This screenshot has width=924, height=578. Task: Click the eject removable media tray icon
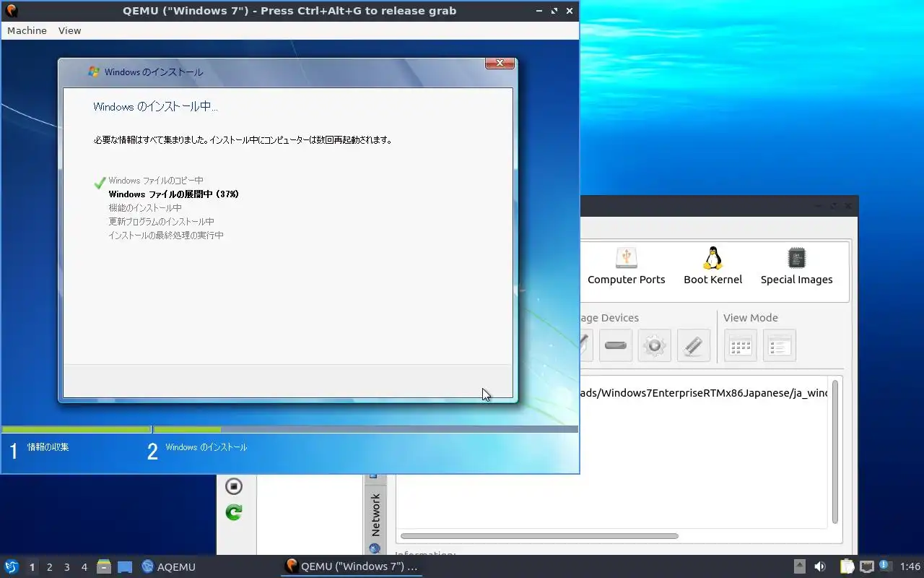click(x=800, y=566)
